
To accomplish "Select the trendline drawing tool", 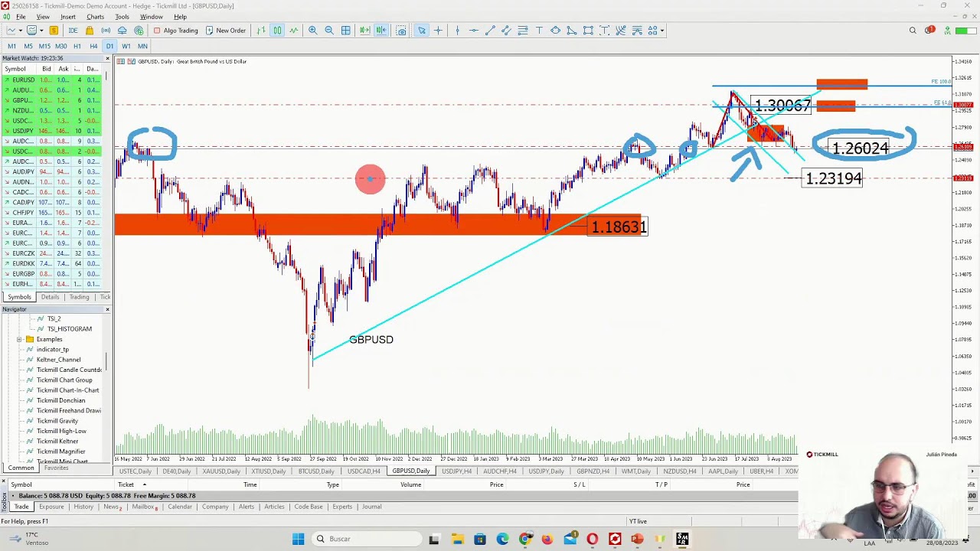I will coord(490,31).
